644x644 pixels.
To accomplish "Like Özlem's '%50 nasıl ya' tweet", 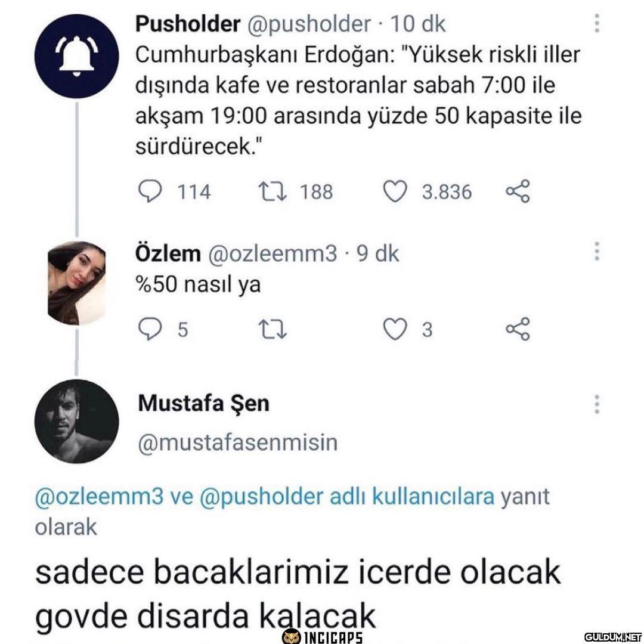I will 394,329.
